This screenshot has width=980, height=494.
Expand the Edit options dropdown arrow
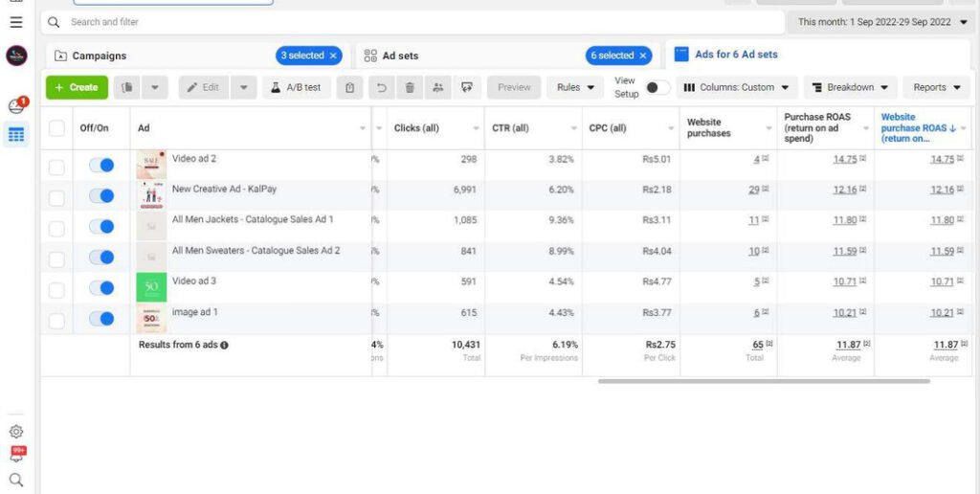point(244,87)
